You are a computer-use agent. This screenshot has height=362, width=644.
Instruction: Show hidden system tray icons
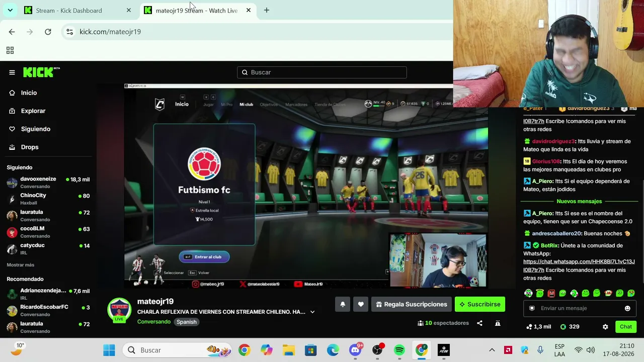coord(492,350)
